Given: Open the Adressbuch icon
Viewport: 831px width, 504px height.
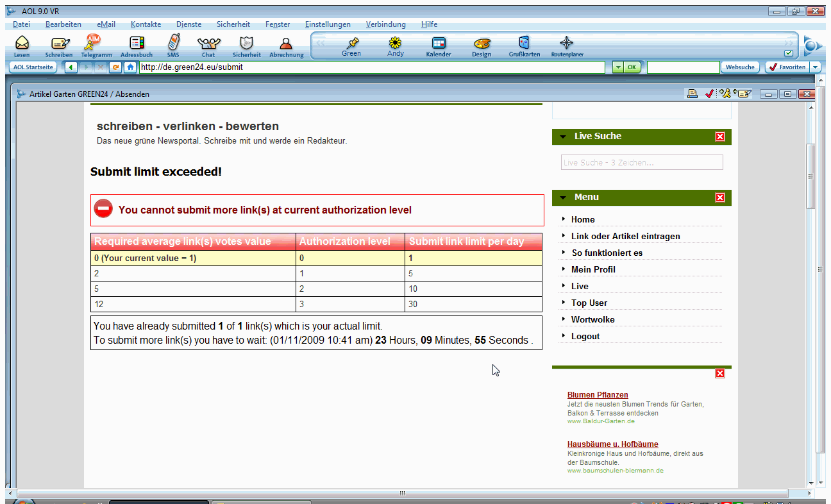Looking at the screenshot, I should click(137, 44).
